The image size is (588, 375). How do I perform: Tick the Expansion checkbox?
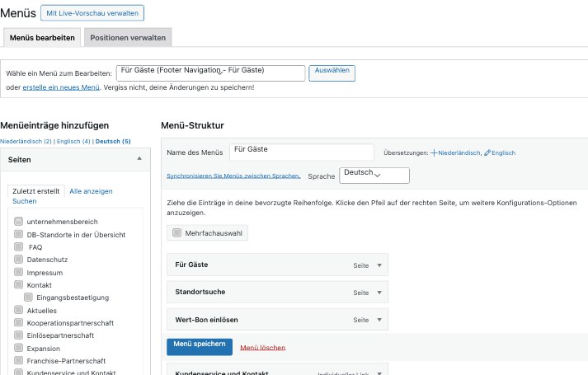pos(18,348)
